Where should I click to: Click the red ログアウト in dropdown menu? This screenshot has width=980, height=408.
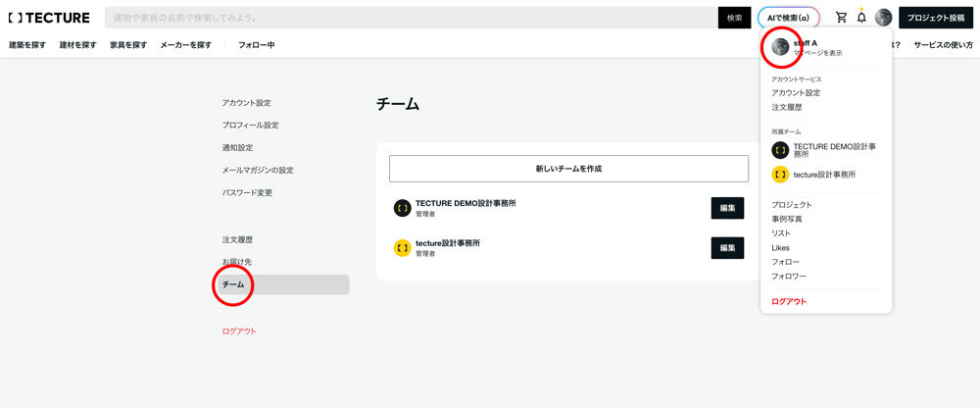click(789, 301)
